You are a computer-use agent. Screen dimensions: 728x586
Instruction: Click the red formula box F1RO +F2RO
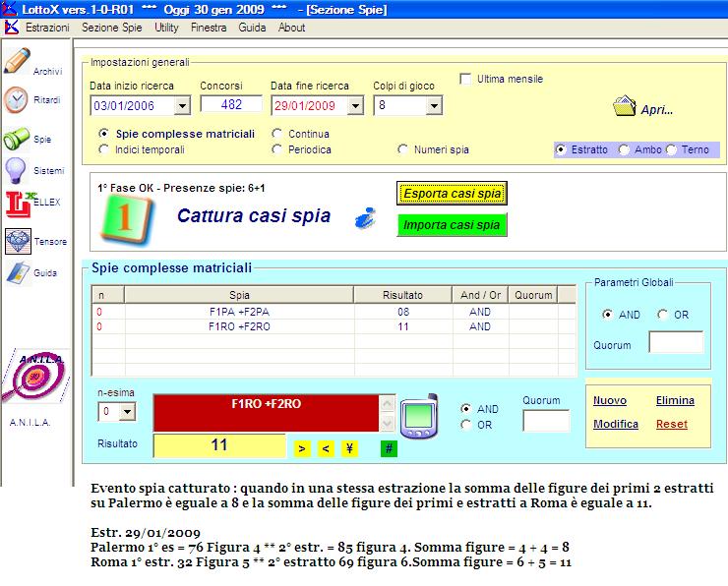click(x=266, y=413)
